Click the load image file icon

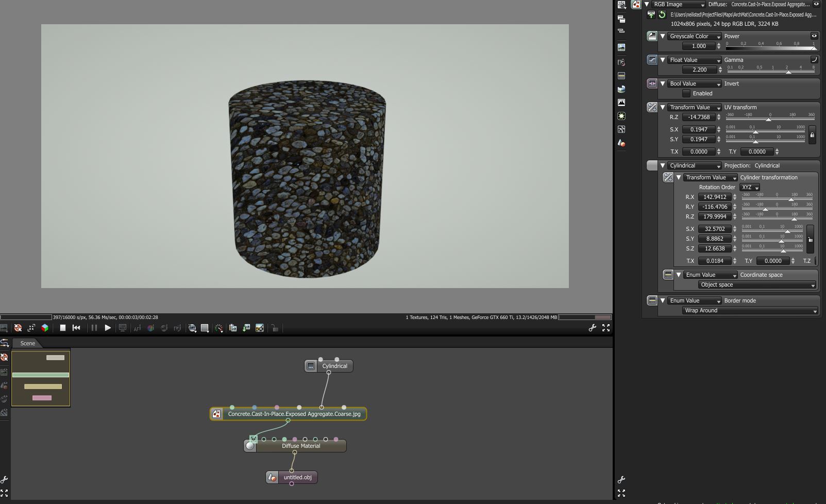coord(651,15)
